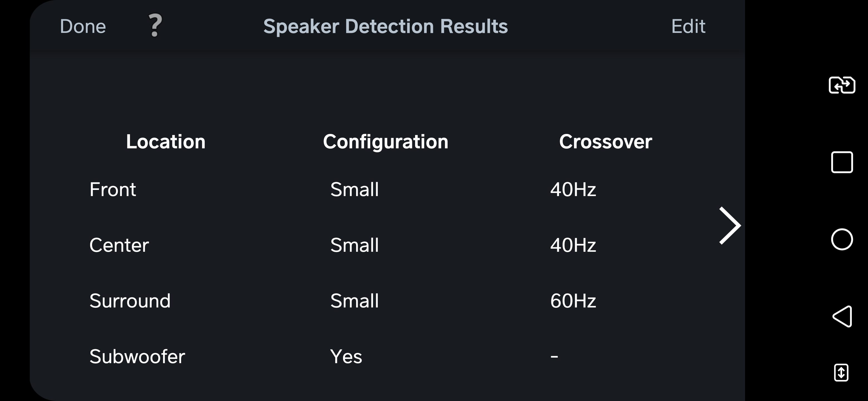Screen dimensions: 868x401
Task: Tap the Speaker Detection Results title
Action: point(386,26)
